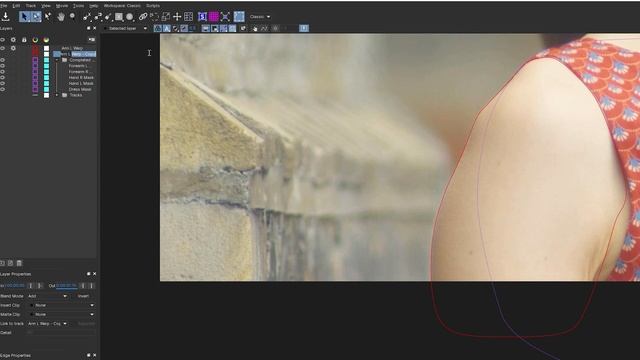The image size is (640, 360).
Task: Click the matte color wheel header icon
Action: pyautogui.click(x=46, y=40)
